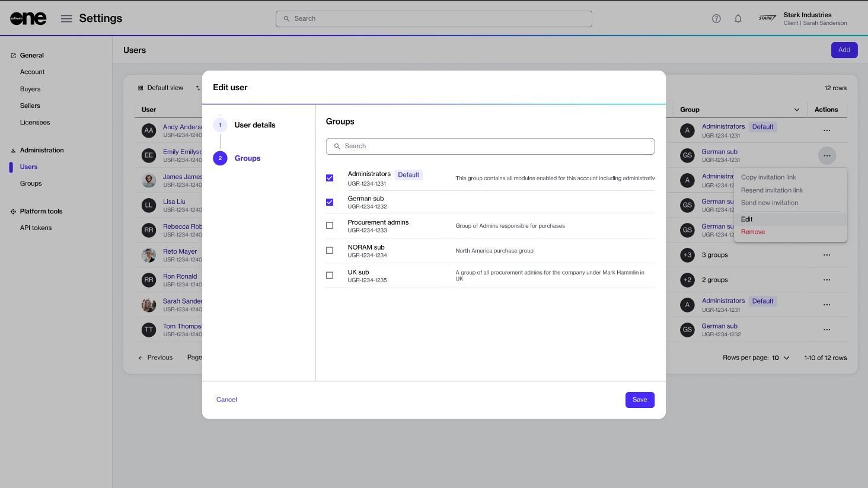Screen dimensions: 868x488
Task: Click the help question mark icon
Action: pos(716,18)
